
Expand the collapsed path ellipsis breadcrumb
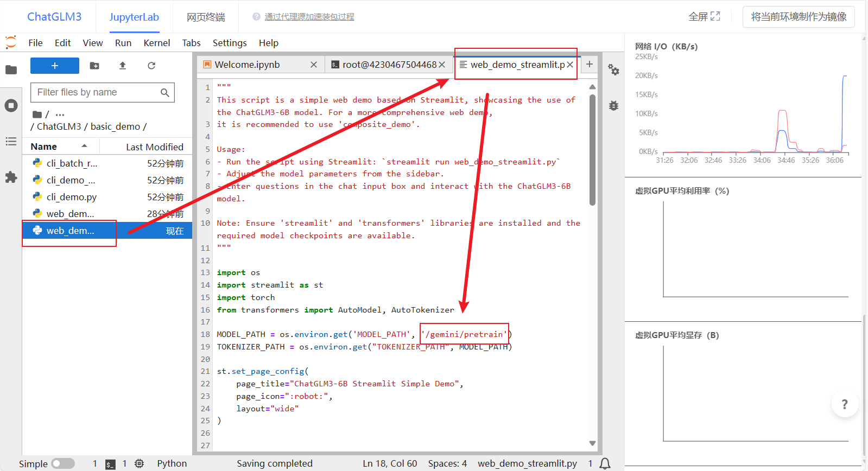[60, 114]
